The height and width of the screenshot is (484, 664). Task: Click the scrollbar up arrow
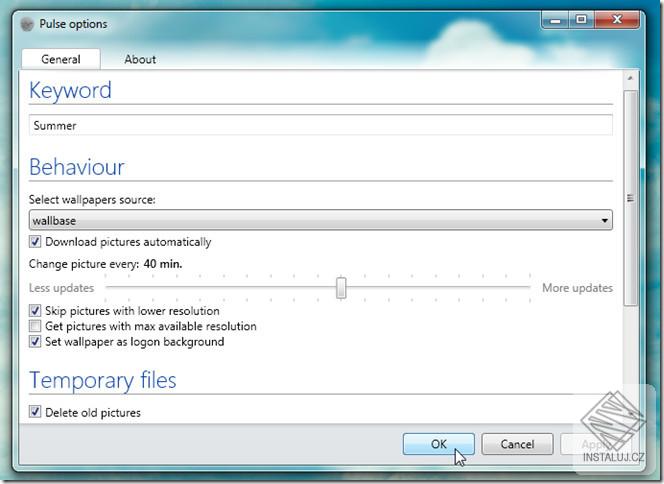point(630,78)
